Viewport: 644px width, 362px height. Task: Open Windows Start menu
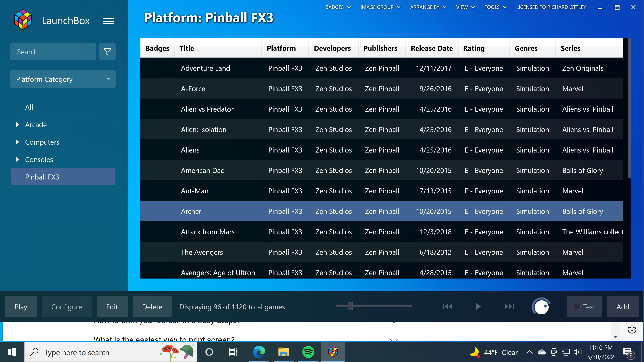tap(12, 352)
